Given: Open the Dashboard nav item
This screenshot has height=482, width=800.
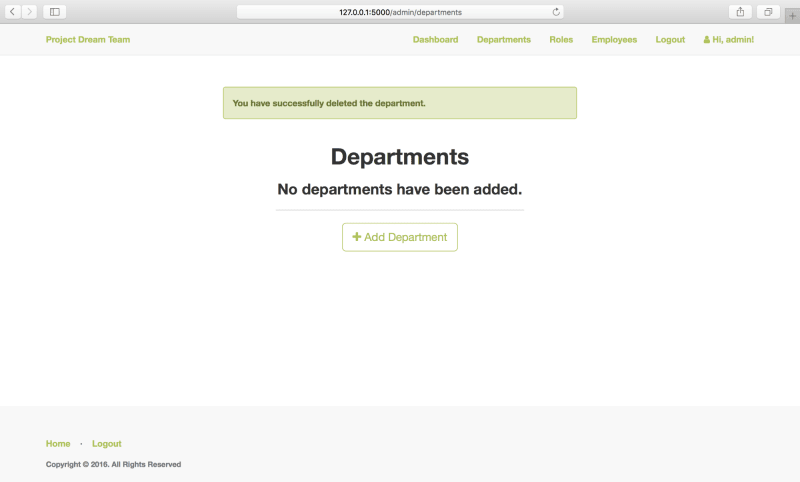Looking at the screenshot, I should click(x=435, y=39).
